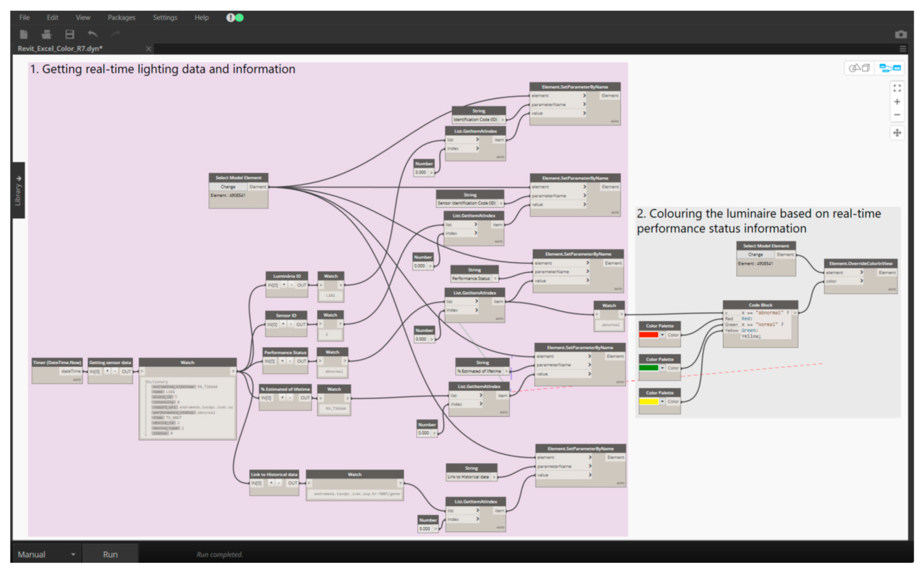Image resolution: width=924 pixels, height=572 pixels.
Task: Activate the Pan mode arrows icon
Action: (897, 133)
